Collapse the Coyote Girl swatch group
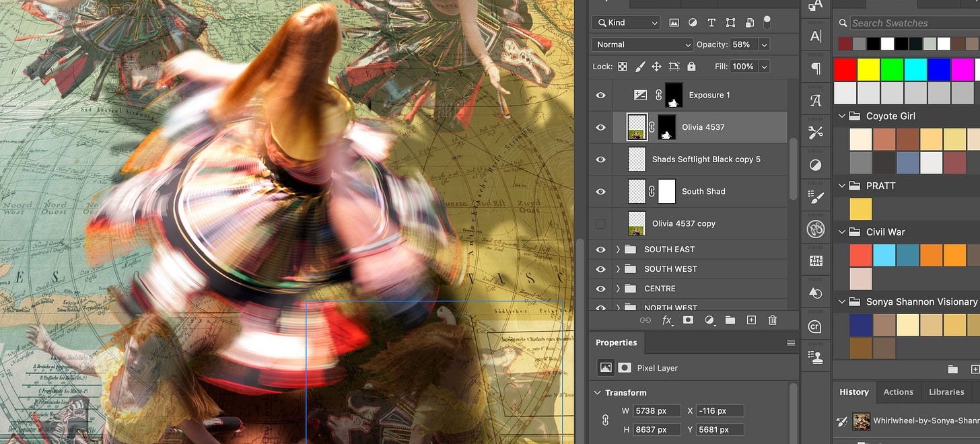This screenshot has width=980, height=444. click(841, 116)
